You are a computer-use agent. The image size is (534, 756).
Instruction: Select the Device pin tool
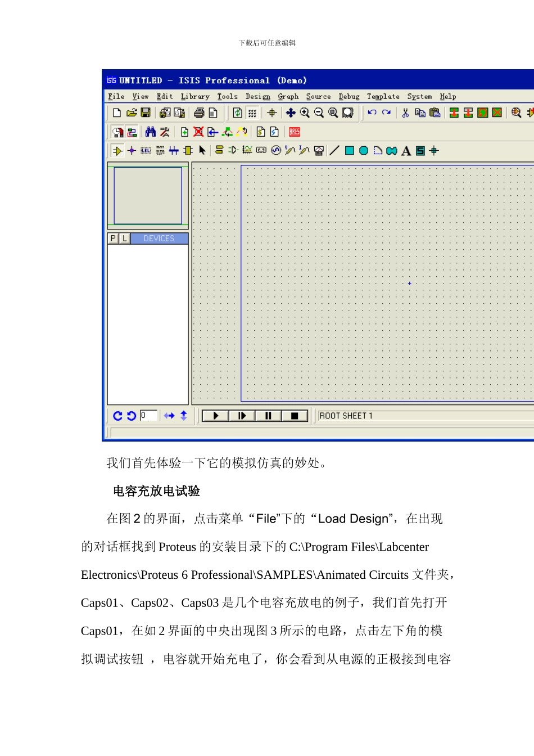233,150
